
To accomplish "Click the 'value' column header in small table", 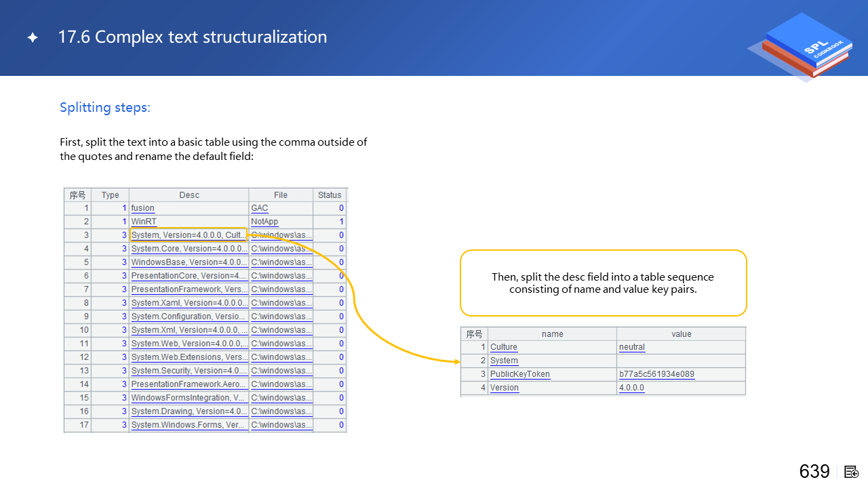I will (x=681, y=334).
